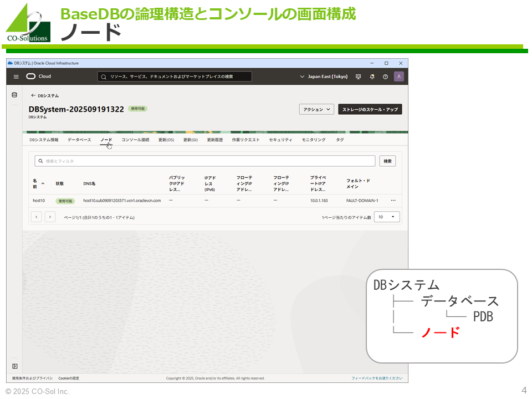Switch to the コンソール接続 tab
This screenshot has height=399, width=532.
click(x=135, y=140)
